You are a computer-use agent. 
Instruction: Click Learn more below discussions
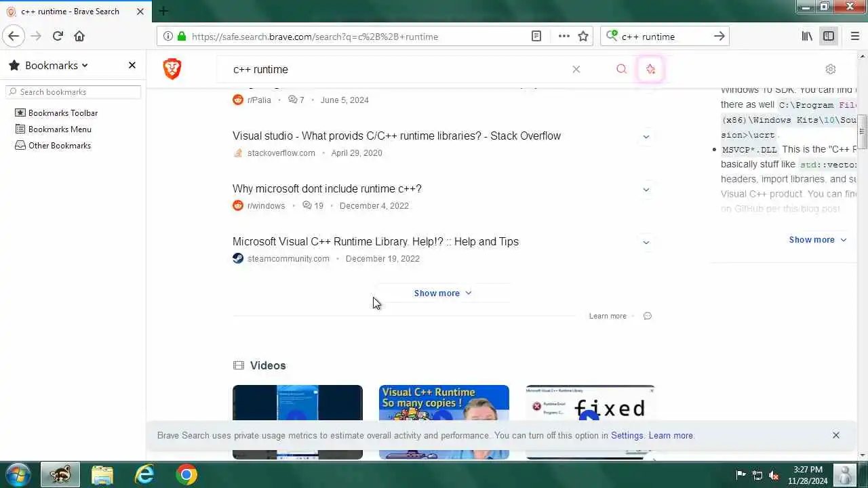608,316
